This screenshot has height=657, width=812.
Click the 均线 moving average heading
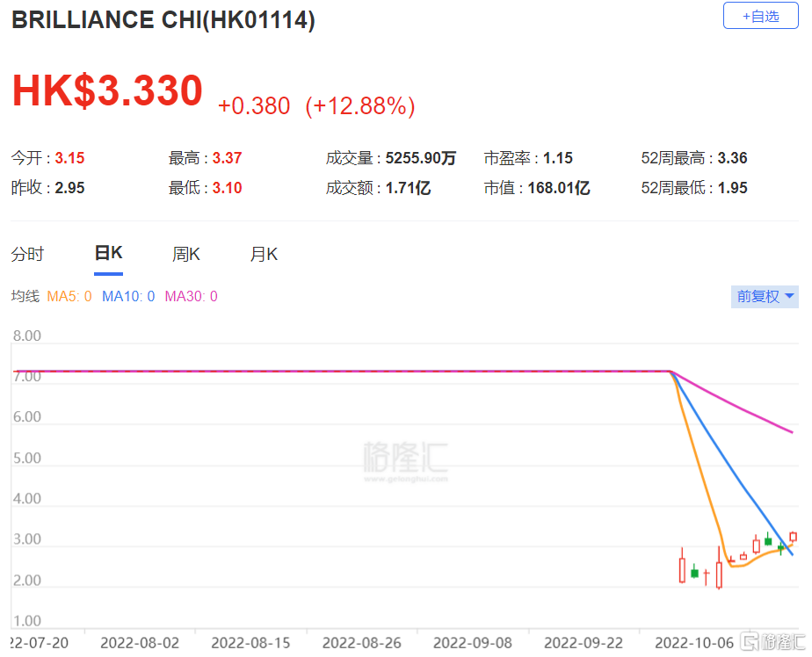coord(25,296)
